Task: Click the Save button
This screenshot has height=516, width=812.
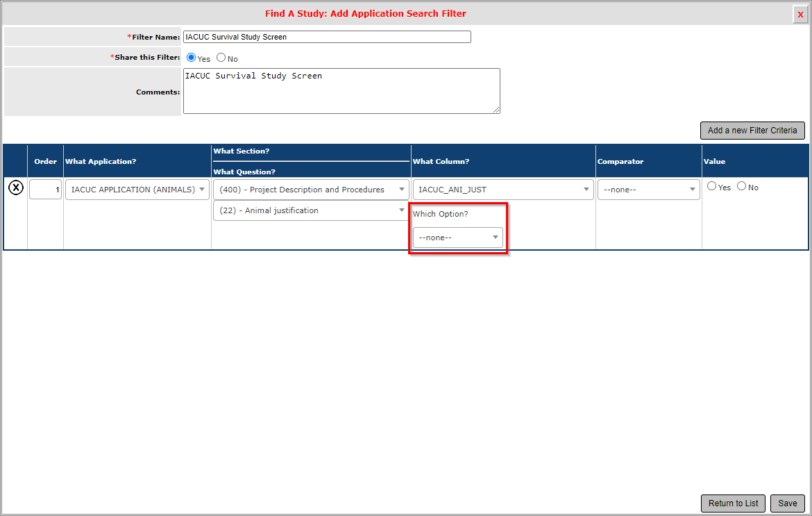Action: pyautogui.click(x=787, y=503)
